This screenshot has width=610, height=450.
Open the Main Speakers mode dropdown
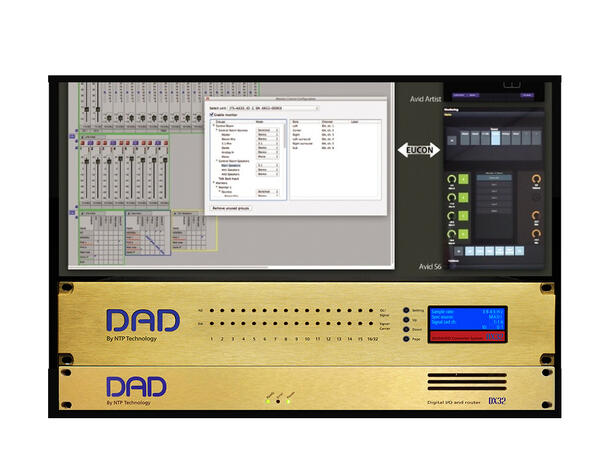(x=268, y=165)
